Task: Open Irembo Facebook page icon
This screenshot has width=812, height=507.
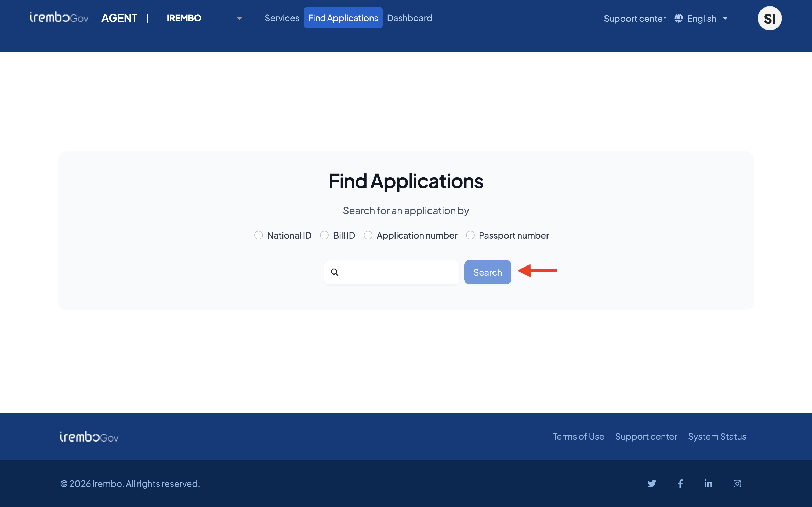Action: pos(680,483)
